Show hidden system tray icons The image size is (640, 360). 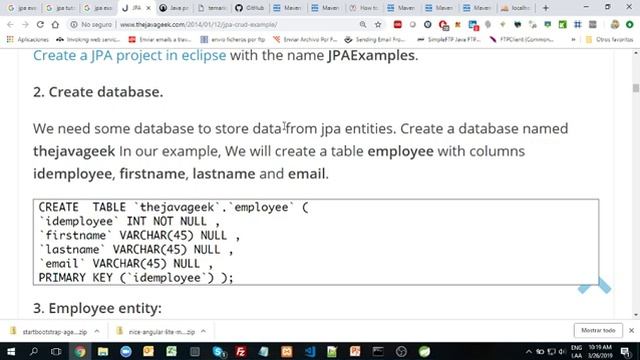[x=529, y=351]
